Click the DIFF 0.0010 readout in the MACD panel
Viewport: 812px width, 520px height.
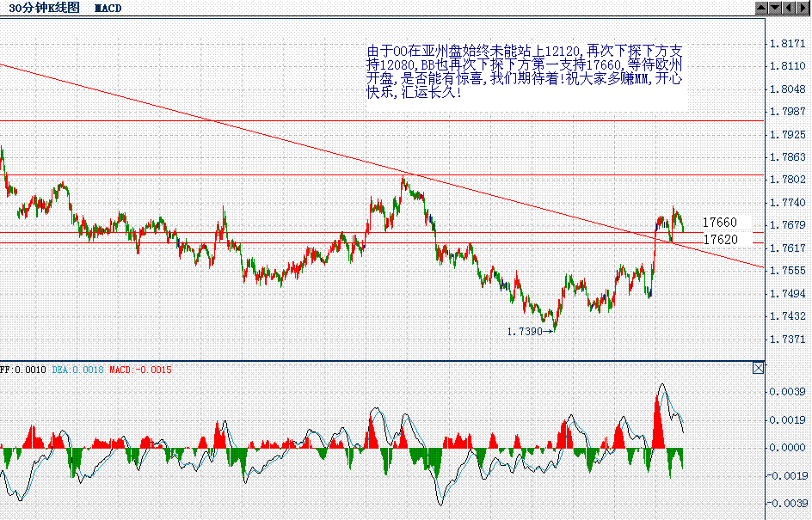(22, 370)
